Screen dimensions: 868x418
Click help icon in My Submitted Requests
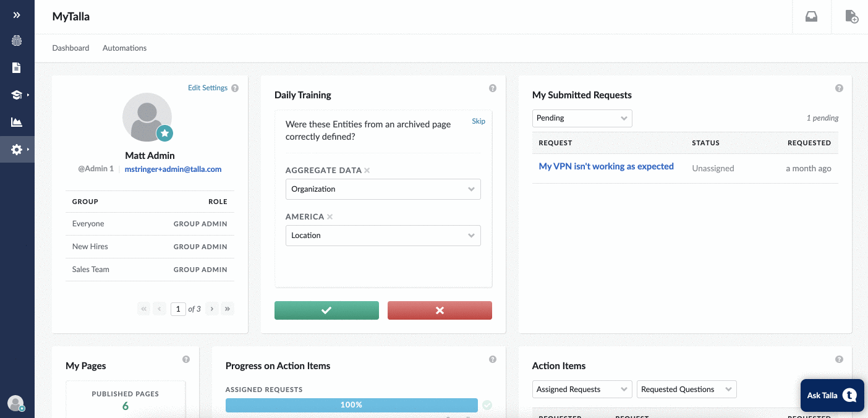click(839, 88)
